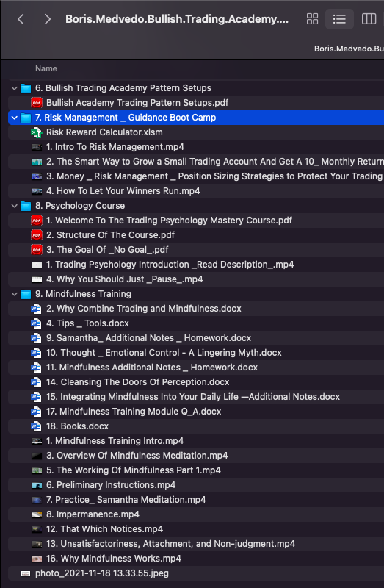Select file name 4. Tips _ Tools.docx
Image resolution: width=384 pixels, height=588 pixels.
[x=87, y=323]
